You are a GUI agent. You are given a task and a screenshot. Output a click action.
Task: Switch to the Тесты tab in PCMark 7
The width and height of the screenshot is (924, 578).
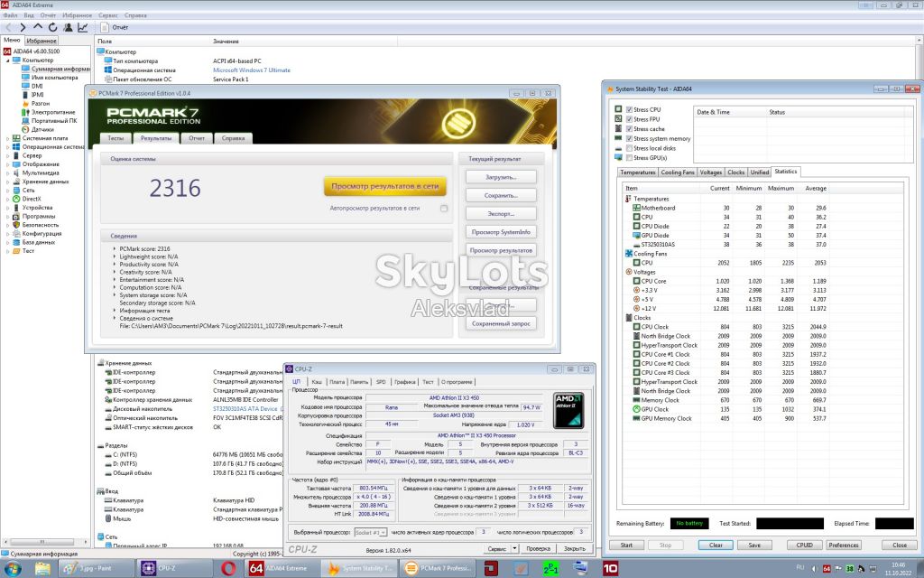tap(115, 138)
